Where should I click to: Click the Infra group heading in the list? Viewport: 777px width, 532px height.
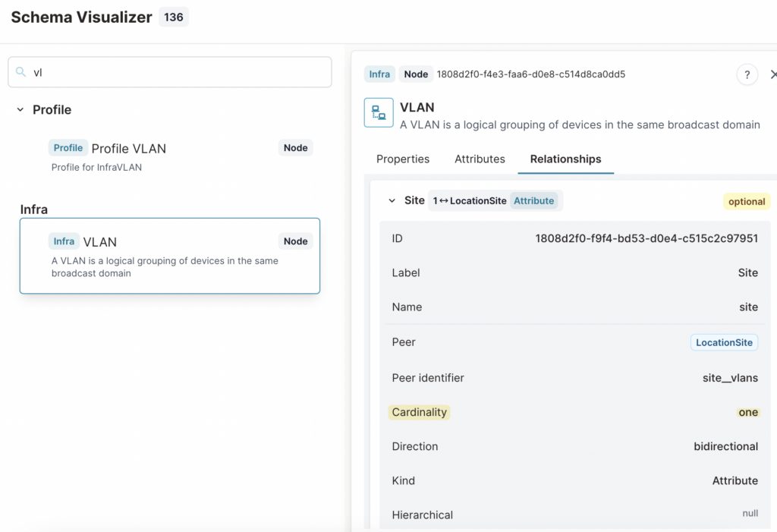click(34, 209)
